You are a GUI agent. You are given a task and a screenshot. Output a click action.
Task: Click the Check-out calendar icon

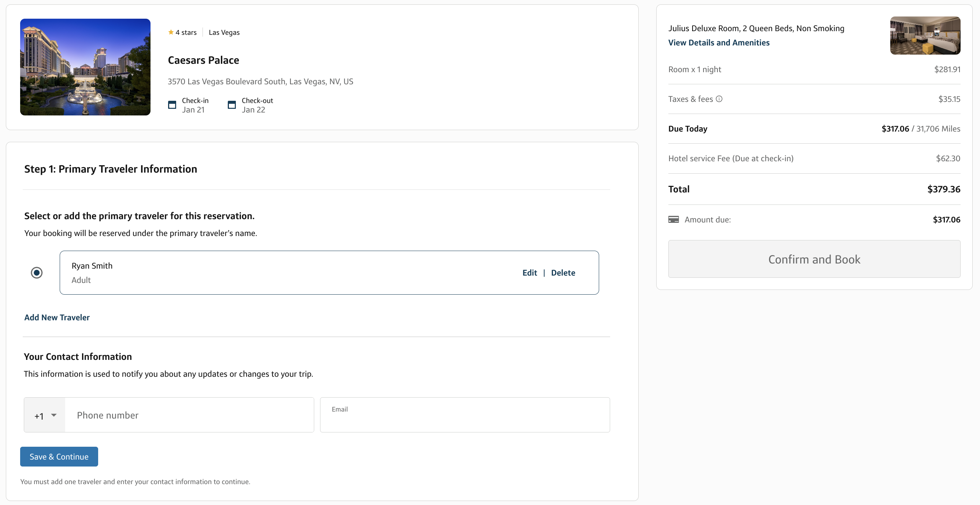(x=232, y=105)
